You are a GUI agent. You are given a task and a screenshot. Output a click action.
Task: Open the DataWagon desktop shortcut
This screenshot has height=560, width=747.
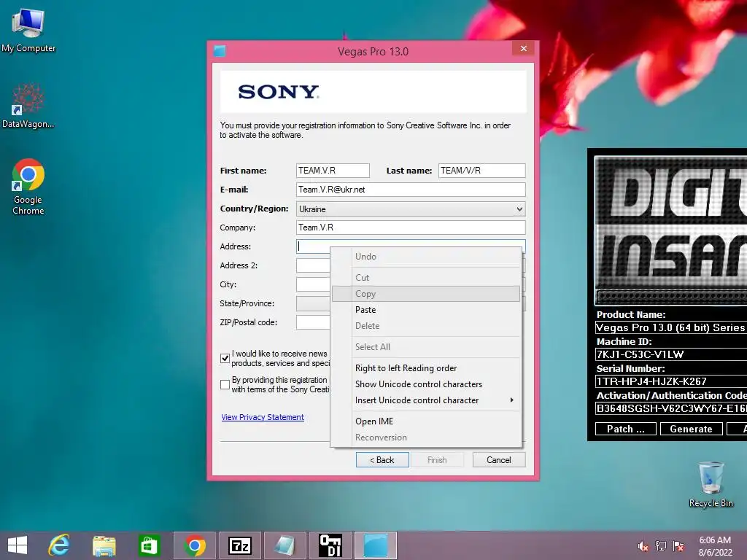(x=28, y=106)
